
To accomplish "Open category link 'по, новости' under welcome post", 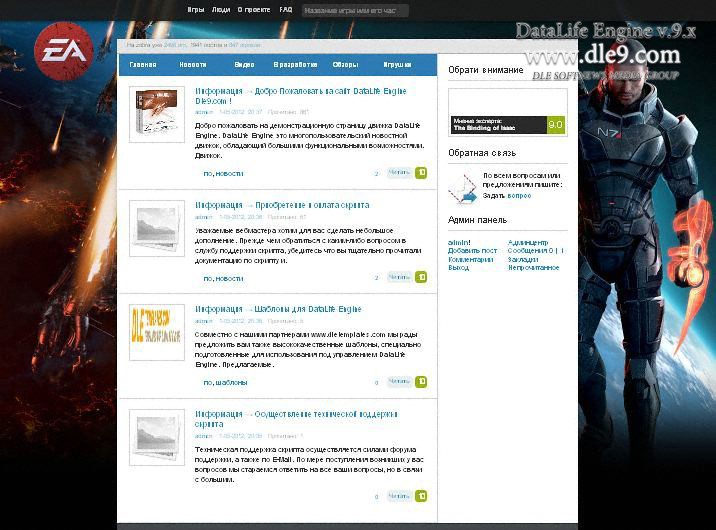I will pos(223,173).
